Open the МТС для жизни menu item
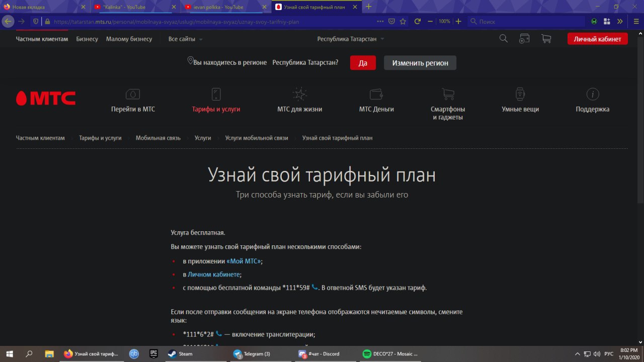This screenshot has width=644, height=362. pyautogui.click(x=299, y=101)
